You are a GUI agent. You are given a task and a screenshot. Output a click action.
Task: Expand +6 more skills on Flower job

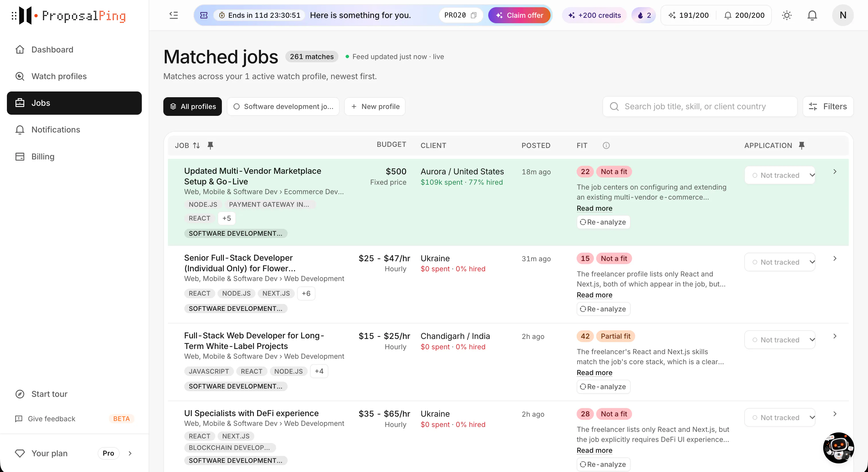click(x=306, y=293)
